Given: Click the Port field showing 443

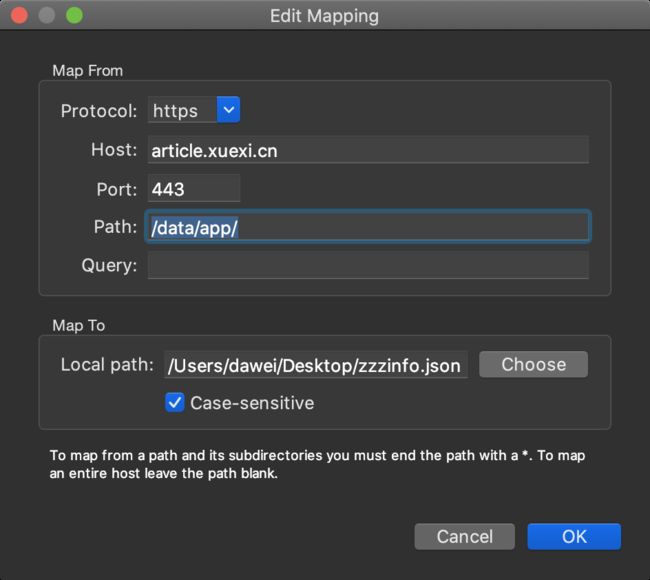Looking at the screenshot, I should point(194,189).
